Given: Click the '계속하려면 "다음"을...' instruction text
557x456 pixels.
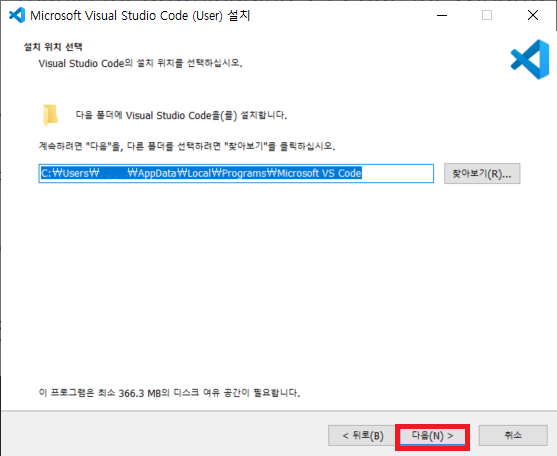Looking at the screenshot, I should [187, 146].
